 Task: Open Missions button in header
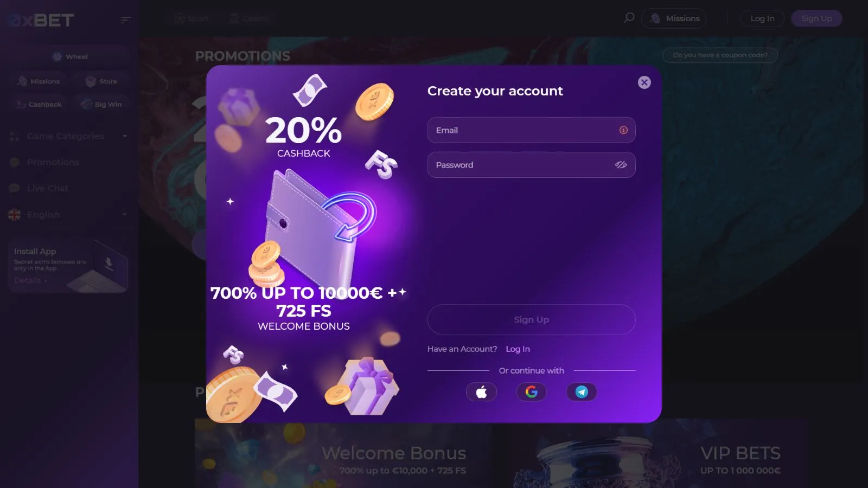click(674, 18)
